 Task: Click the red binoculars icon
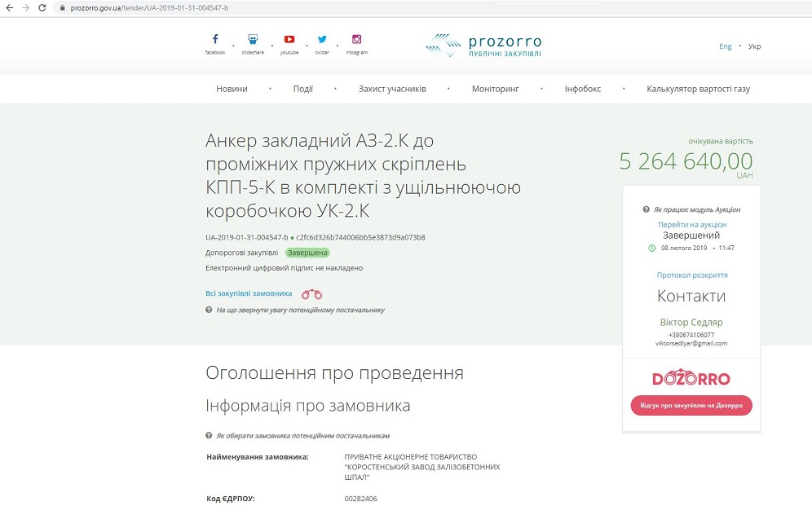pos(311,294)
